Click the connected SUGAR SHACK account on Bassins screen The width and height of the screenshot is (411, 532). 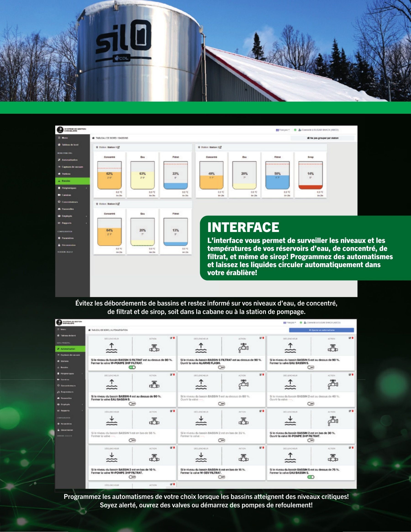pos(319,130)
